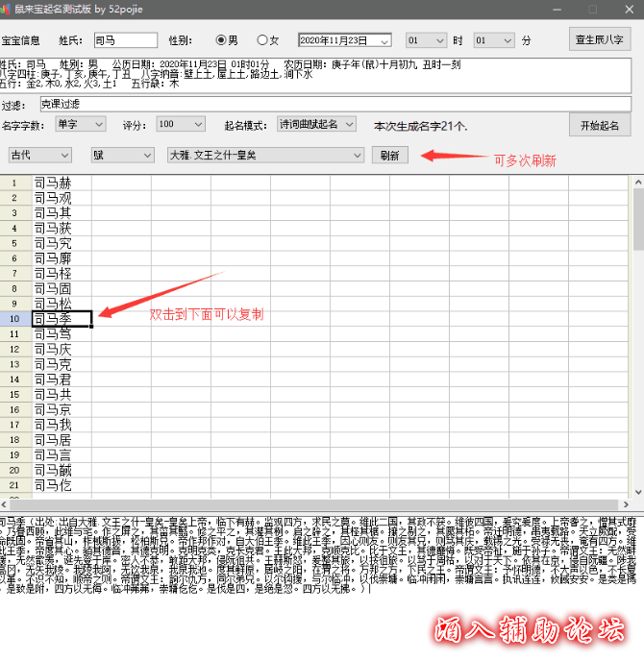
Task: Click the horizontal scrollbar right arrow
Action: pos(626,504)
